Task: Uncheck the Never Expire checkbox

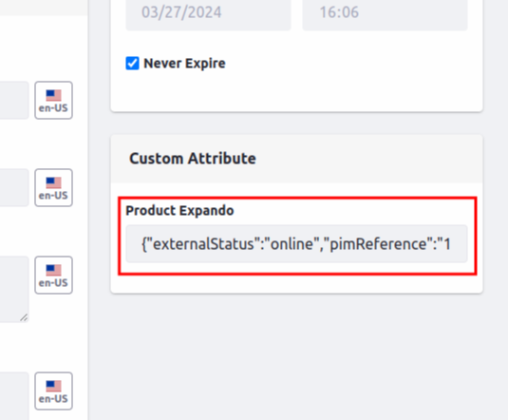Action: pos(133,64)
